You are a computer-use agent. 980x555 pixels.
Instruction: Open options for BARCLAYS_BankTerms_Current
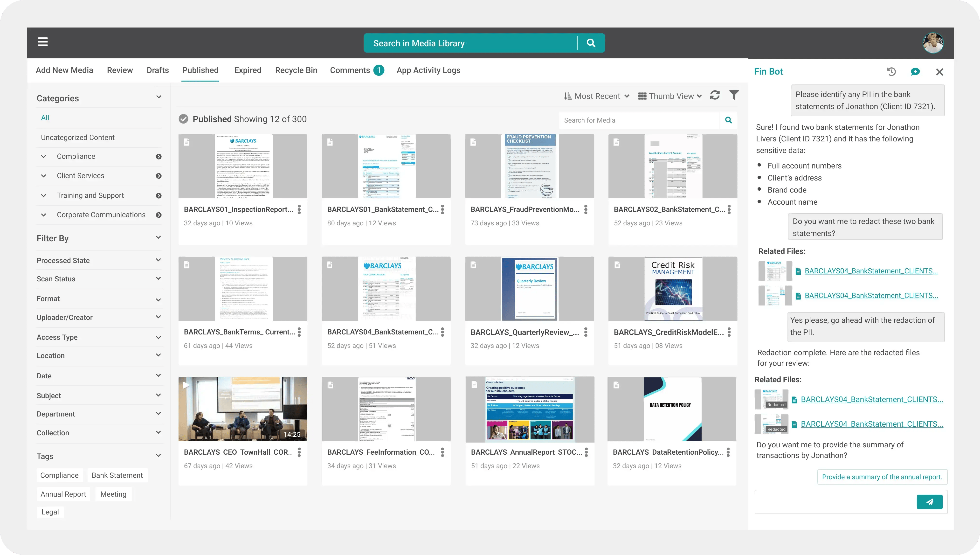[x=299, y=332]
